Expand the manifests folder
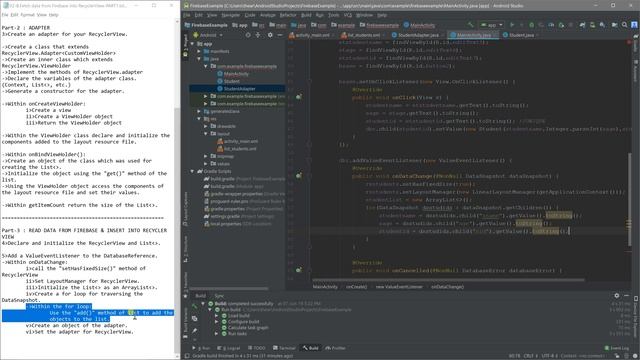 (x=199, y=51)
